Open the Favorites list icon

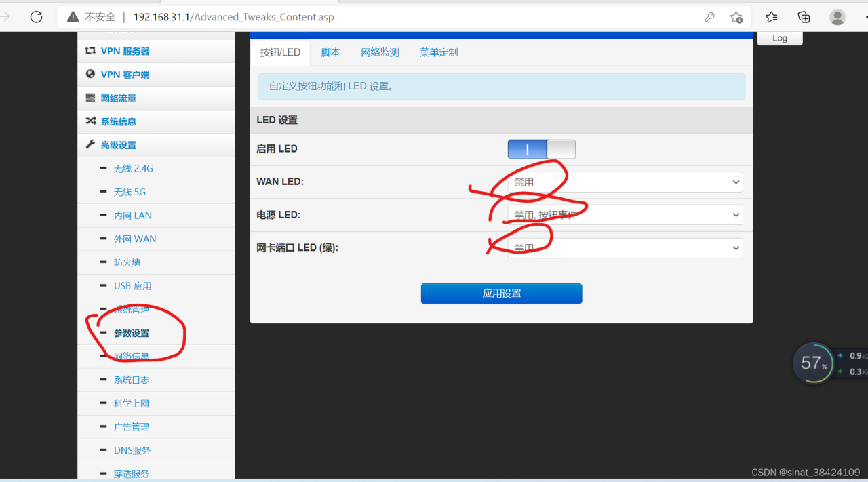tap(771, 17)
